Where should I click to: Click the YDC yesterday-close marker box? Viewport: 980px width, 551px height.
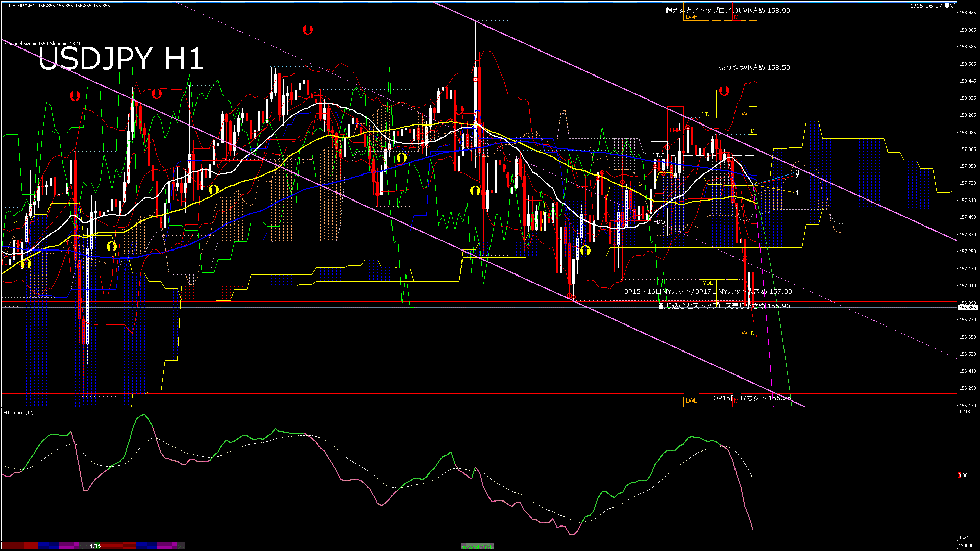(658, 155)
